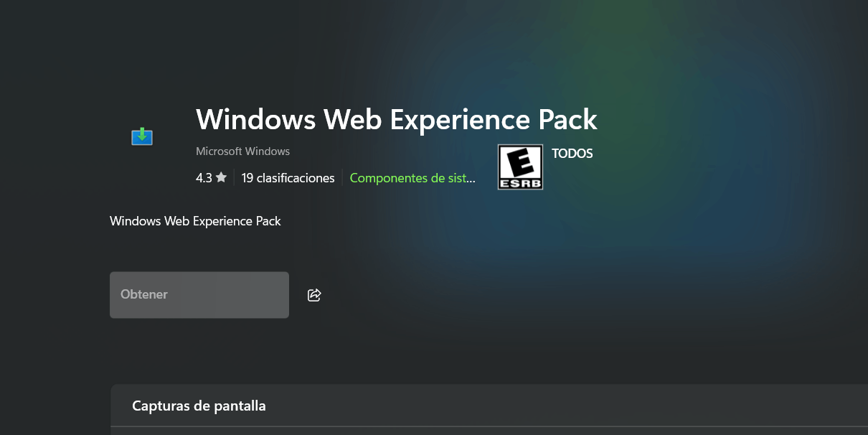Click the Capturas de pantalla section header
This screenshot has height=435, width=868.
click(199, 406)
